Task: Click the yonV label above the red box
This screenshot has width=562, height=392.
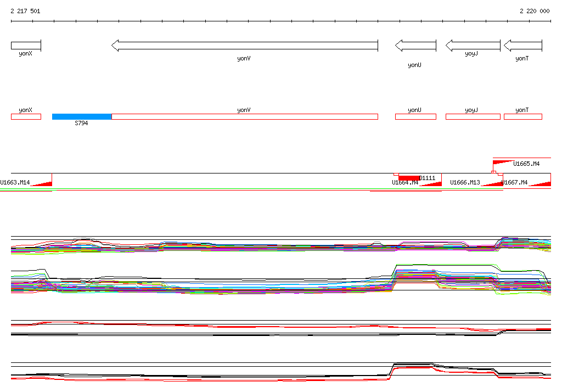Action: 244,110
